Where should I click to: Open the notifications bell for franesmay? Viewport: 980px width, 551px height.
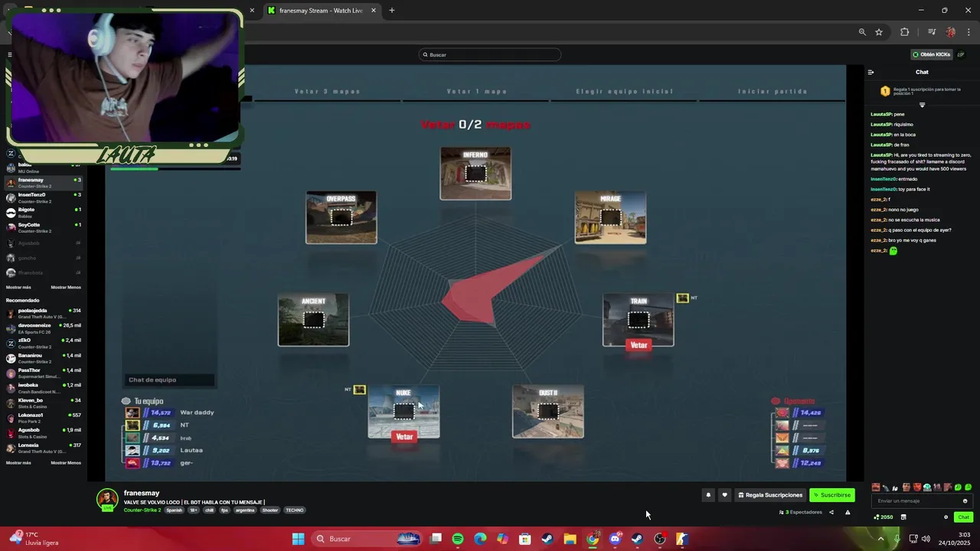tap(708, 495)
